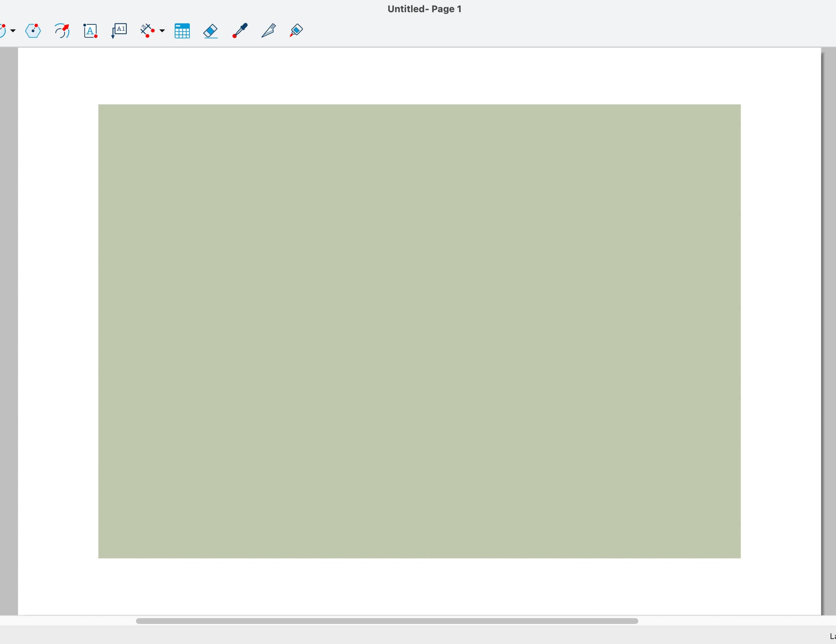The width and height of the screenshot is (836, 644).
Task: Expand the dimension tool options dropdown arrow
Action: point(162,31)
